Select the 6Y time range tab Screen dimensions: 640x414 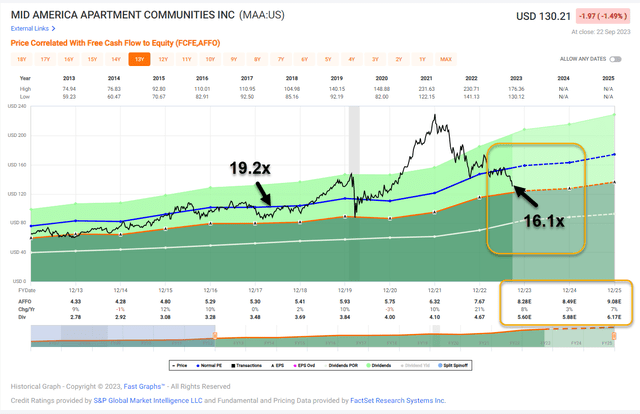tap(304, 59)
